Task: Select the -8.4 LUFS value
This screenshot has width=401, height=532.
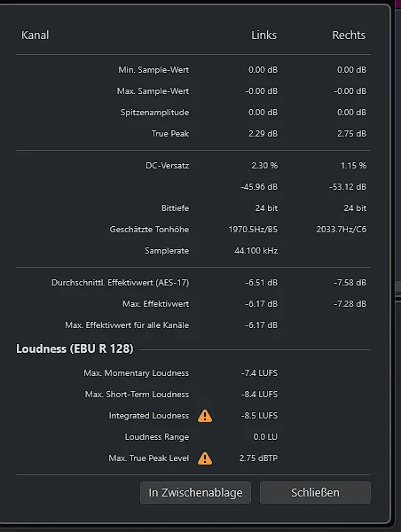Action: point(259,395)
